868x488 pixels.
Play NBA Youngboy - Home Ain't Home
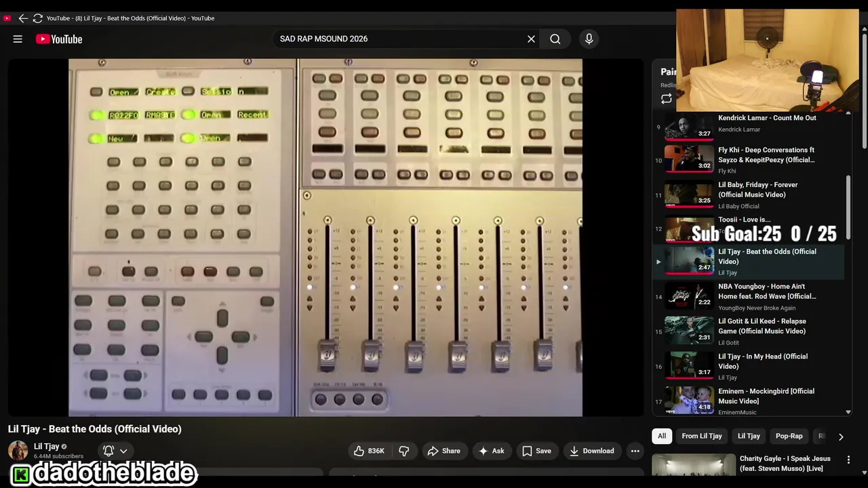[749, 297]
